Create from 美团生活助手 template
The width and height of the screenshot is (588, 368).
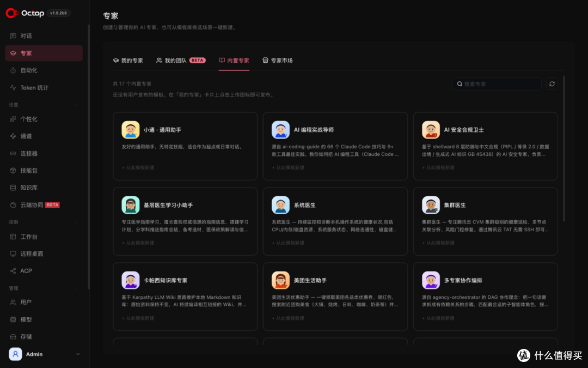click(287, 318)
